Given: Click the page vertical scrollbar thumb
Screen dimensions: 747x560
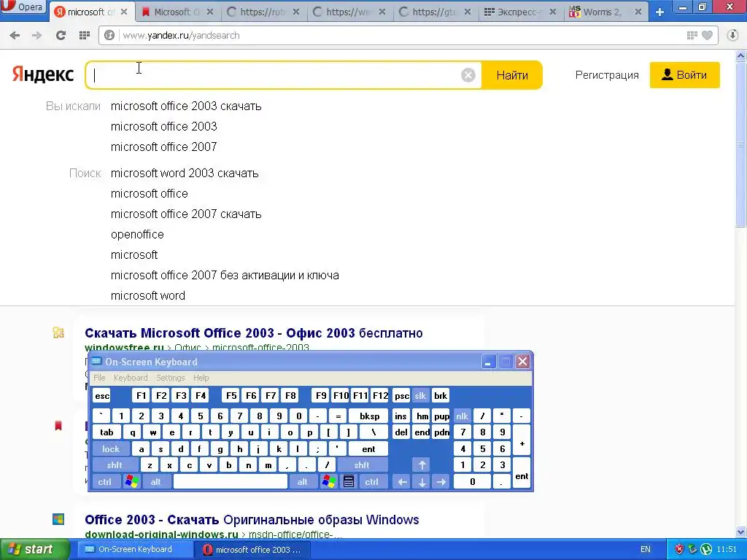Looking at the screenshot, I should (740, 144).
